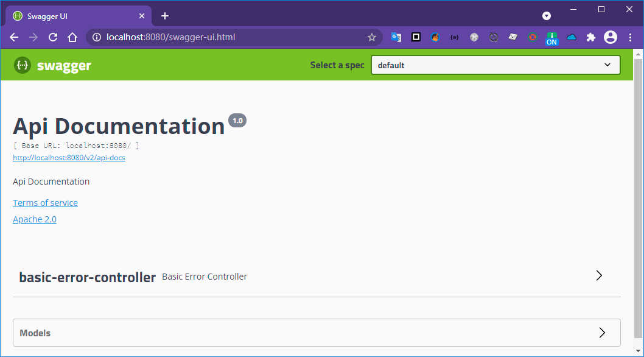The width and height of the screenshot is (644, 357).
Task: Go to the browser home page
Action: coord(72,37)
